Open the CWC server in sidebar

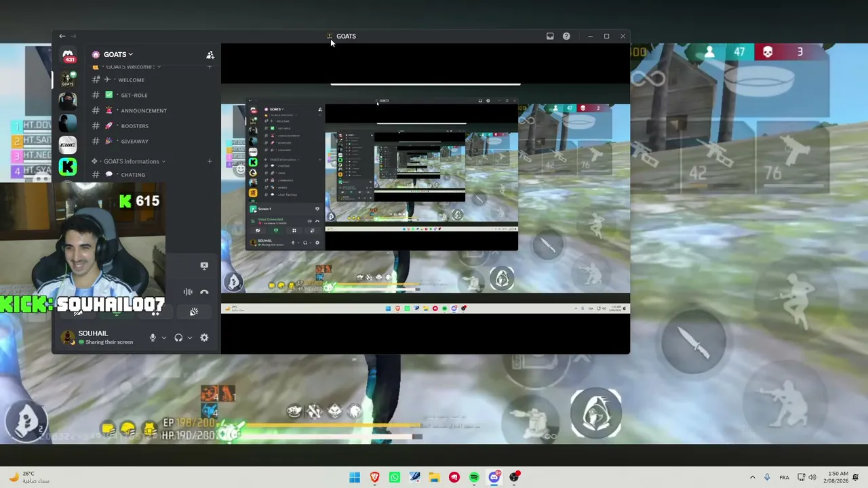(68, 144)
